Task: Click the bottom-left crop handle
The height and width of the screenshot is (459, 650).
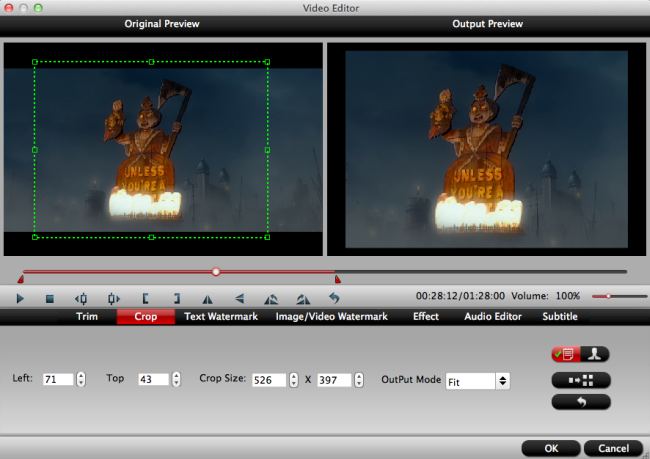Action: [x=35, y=237]
